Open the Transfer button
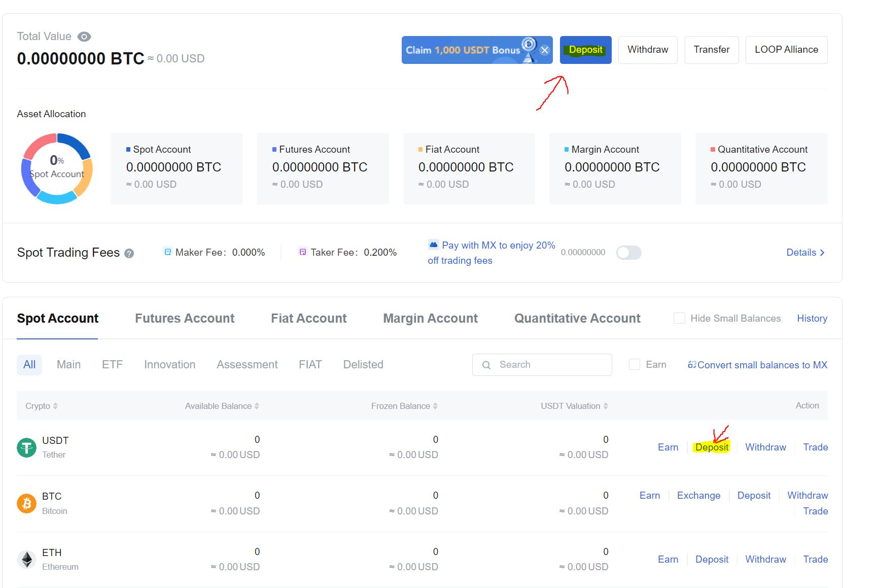Image resolution: width=878 pixels, height=588 pixels. (x=711, y=50)
